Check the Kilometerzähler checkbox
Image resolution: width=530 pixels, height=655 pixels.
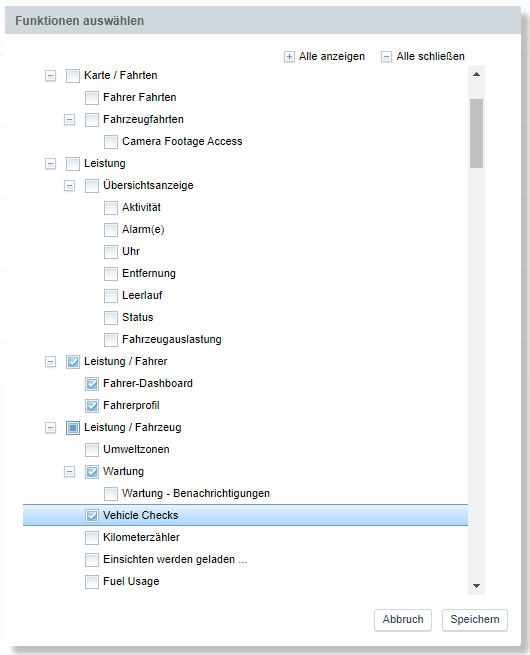pos(92,538)
